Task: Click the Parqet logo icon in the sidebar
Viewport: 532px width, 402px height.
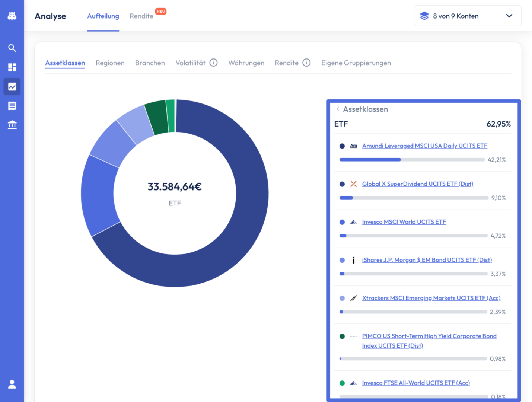Action: [x=12, y=16]
